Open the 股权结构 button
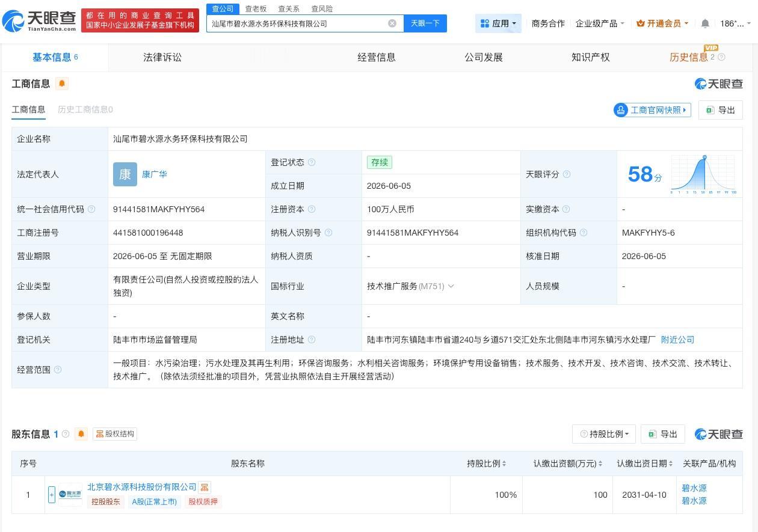Viewport: 758px width, 532px height. (115, 434)
